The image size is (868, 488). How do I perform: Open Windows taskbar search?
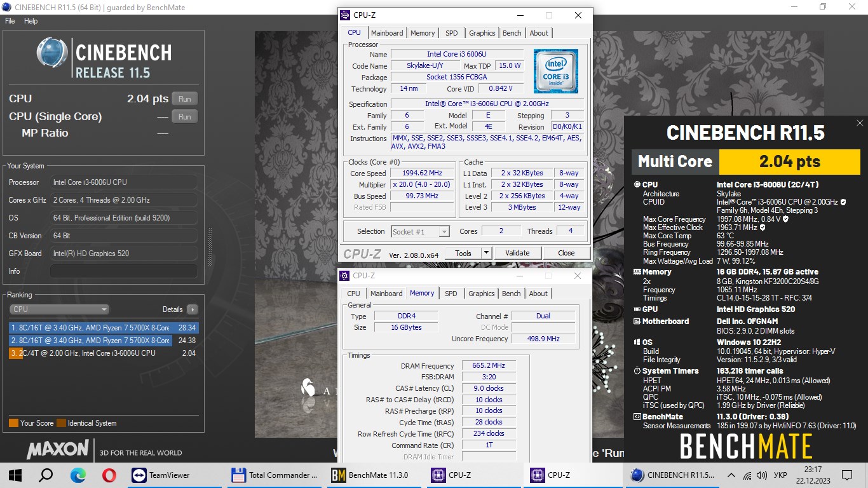click(46, 475)
